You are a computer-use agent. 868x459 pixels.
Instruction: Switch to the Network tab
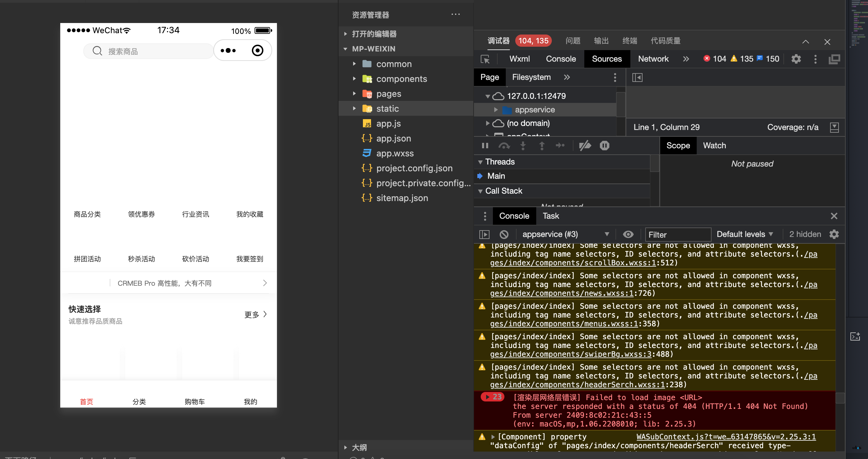click(653, 59)
